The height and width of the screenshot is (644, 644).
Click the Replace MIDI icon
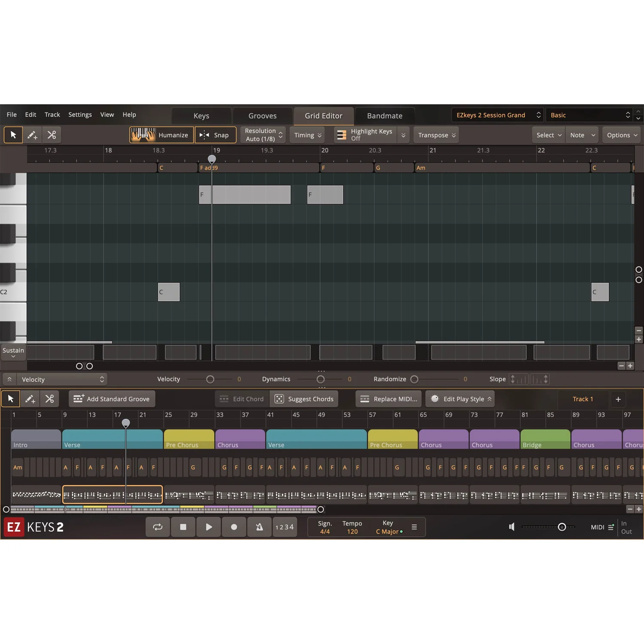click(x=365, y=399)
